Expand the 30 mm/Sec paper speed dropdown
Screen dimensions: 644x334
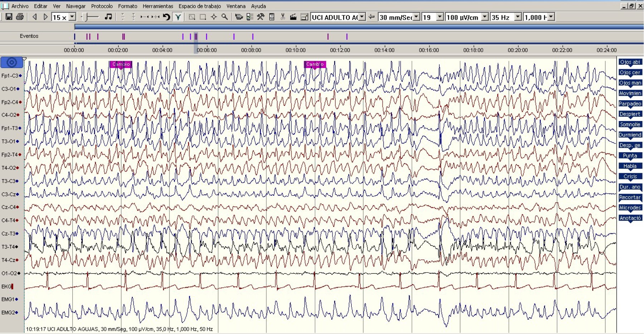(x=416, y=17)
